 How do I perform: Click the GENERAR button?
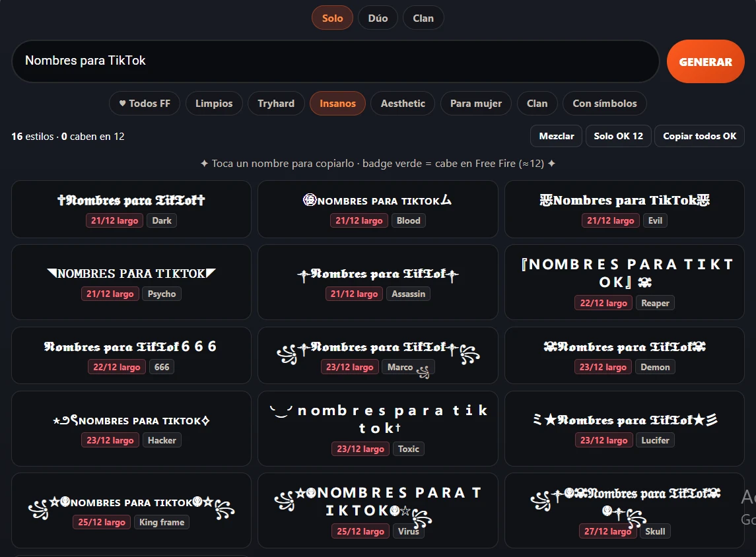705,61
